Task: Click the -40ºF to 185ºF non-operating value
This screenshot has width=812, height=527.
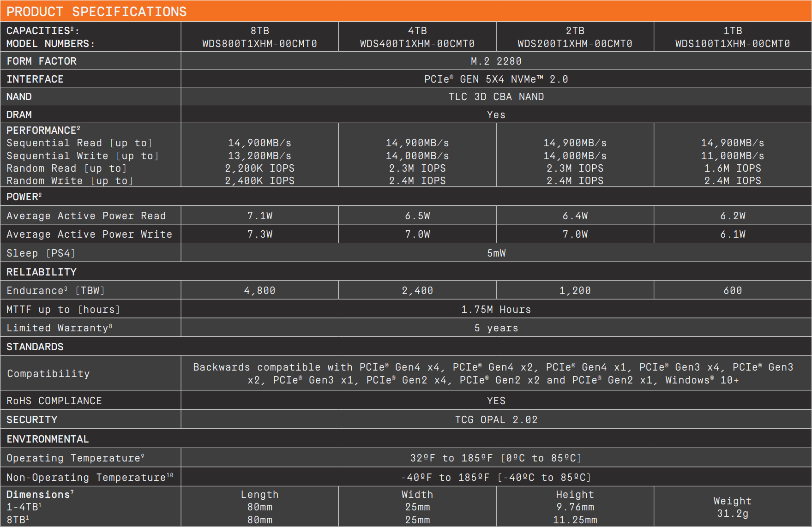Action: (x=496, y=477)
